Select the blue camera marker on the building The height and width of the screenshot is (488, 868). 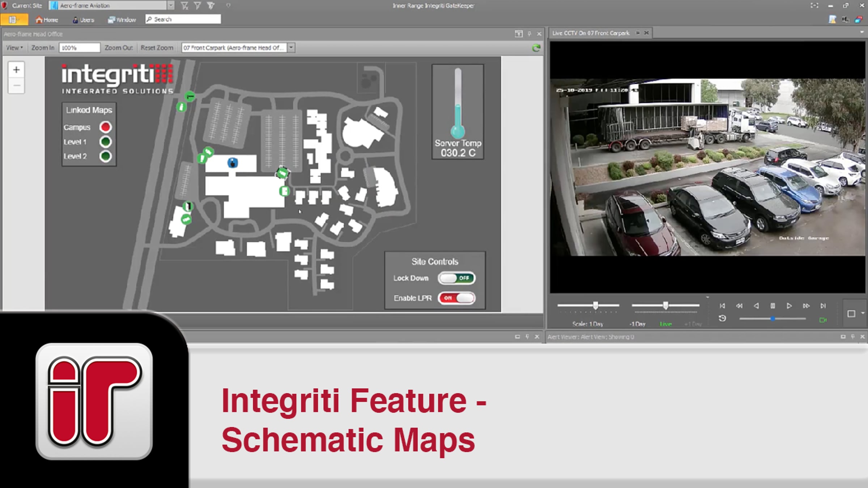(x=233, y=163)
